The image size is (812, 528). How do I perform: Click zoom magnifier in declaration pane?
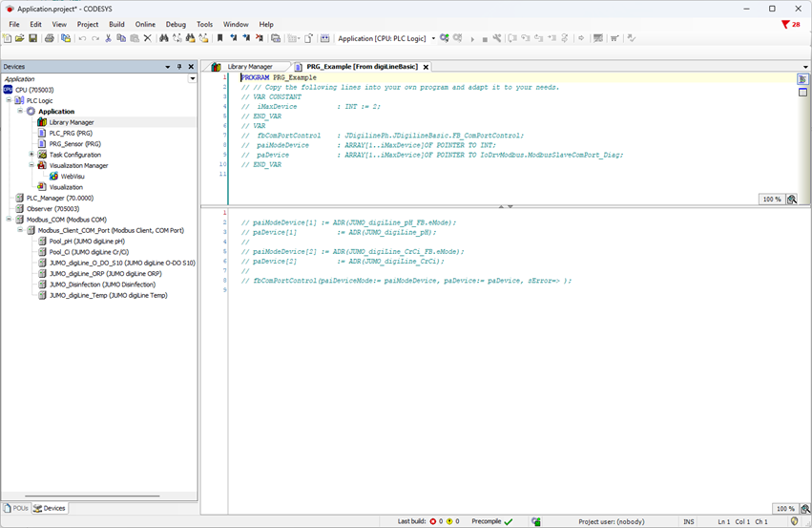792,200
